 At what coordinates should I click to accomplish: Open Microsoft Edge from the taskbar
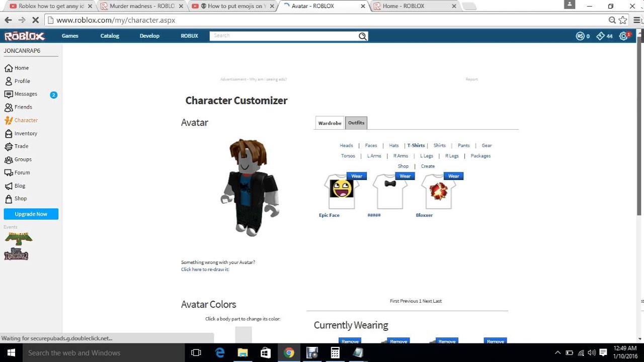click(220, 352)
